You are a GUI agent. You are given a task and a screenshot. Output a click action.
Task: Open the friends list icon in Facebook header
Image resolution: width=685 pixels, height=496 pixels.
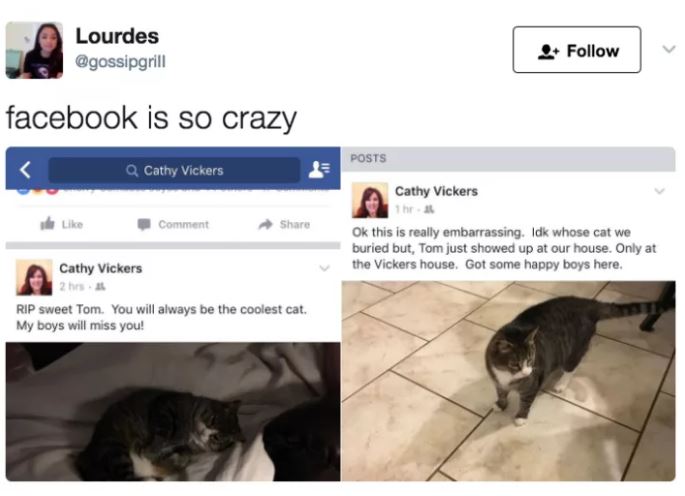319,170
